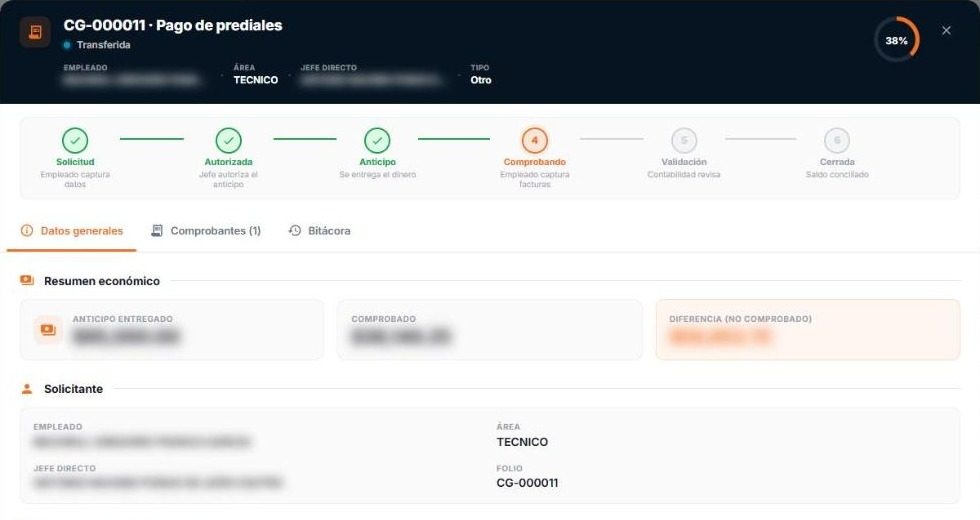Click the 'Solicitud' step label
The image size is (980, 520).
75,162
